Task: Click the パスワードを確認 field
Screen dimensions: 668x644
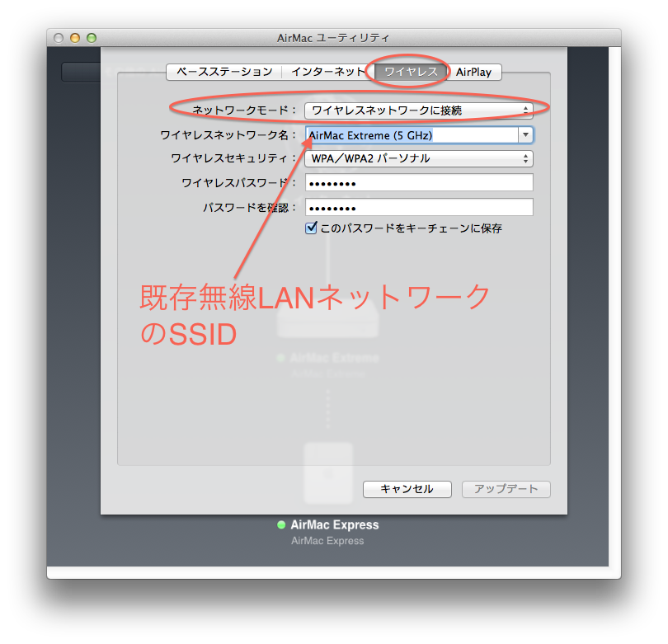Action: coord(419,208)
